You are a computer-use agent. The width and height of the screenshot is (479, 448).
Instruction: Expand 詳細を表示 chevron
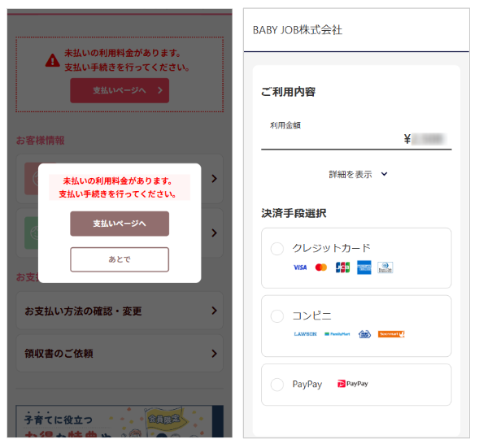tap(385, 174)
